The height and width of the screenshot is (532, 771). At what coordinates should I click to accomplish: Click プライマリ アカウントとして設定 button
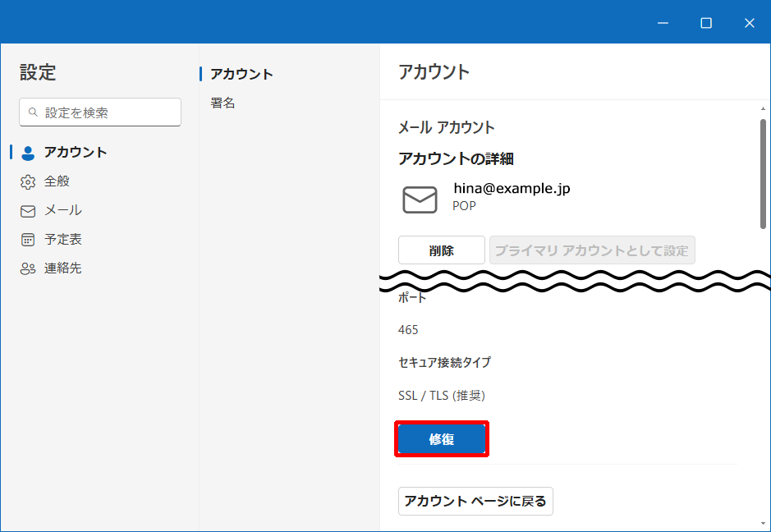pos(592,250)
